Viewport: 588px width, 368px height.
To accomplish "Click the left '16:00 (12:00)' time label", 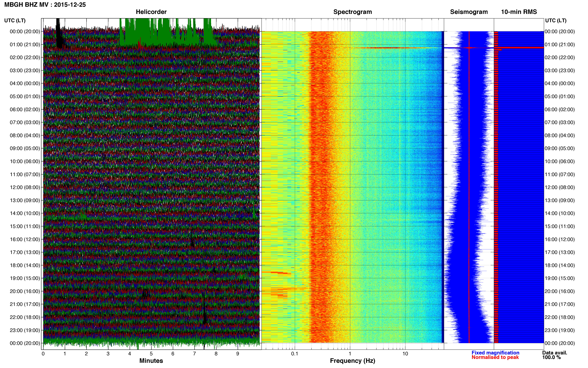I will point(25,239).
